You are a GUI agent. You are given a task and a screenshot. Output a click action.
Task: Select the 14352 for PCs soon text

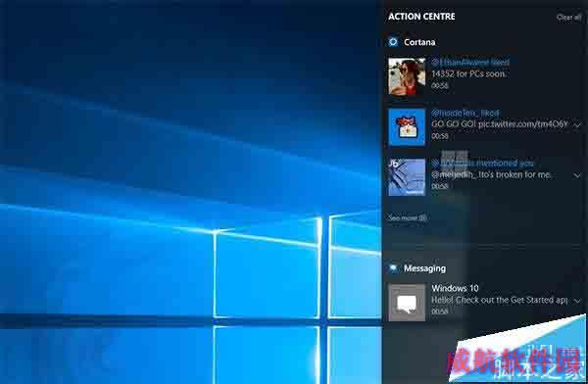click(468, 73)
